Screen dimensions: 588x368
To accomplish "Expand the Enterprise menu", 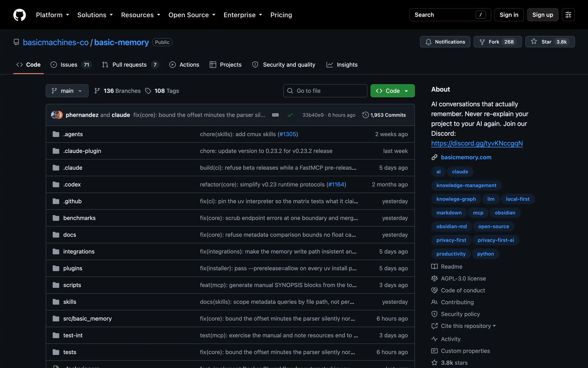I will point(243,15).
